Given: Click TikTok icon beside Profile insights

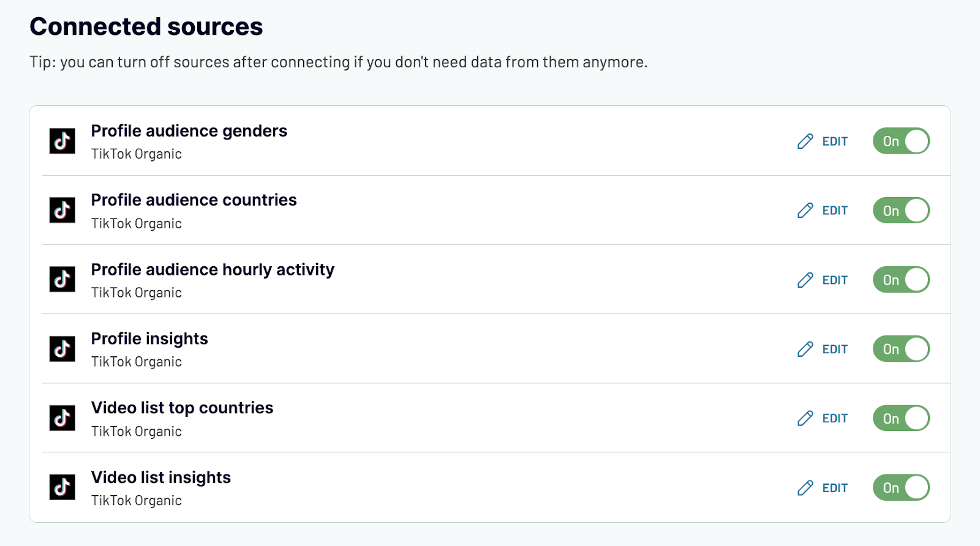Looking at the screenshot, I should 62,349.
